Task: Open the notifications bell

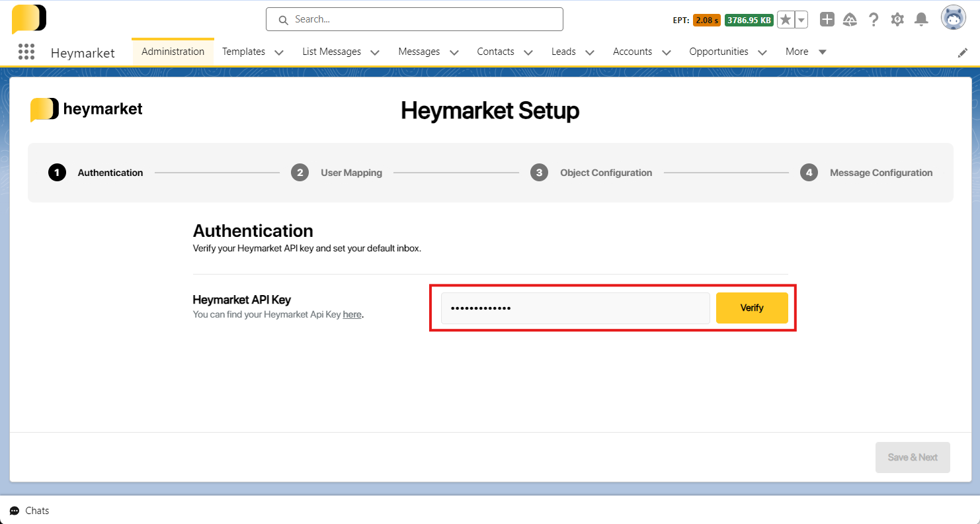Action: click(921, 20)
